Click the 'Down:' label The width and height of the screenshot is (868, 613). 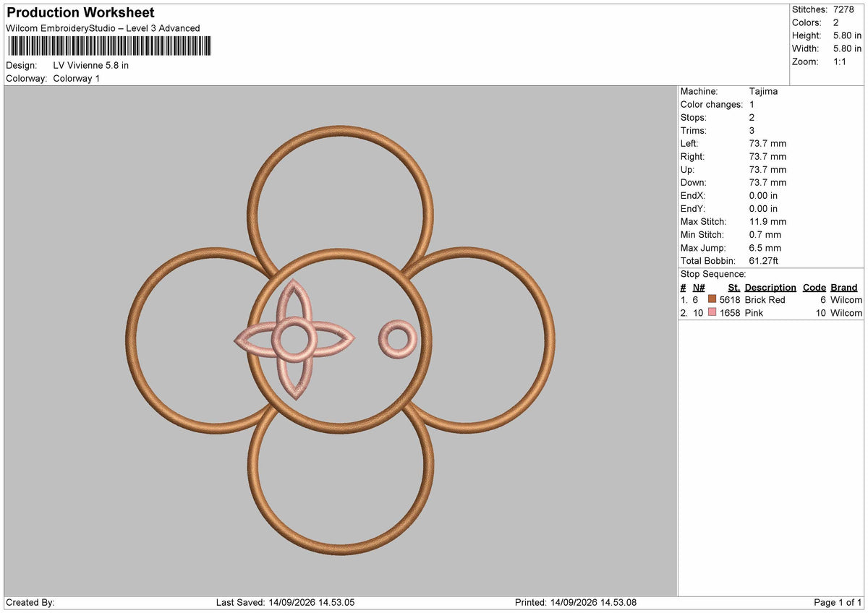click(694, 182)
